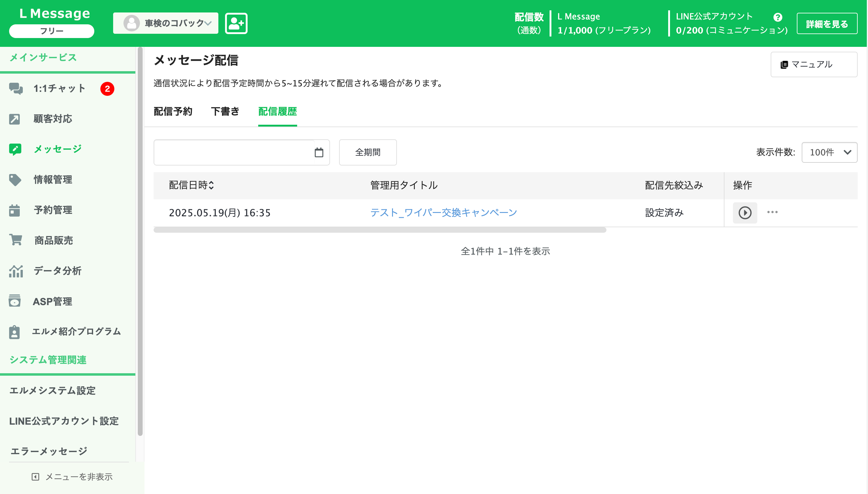Click the 配信先絞込み column header
The height and width of the screenshot is (494, 868).
[x=674, y=185]
